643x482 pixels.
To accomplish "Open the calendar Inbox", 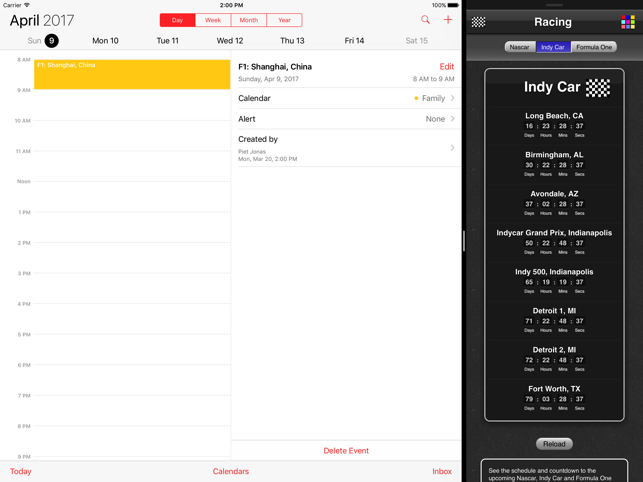I will (x=442, y=471).
